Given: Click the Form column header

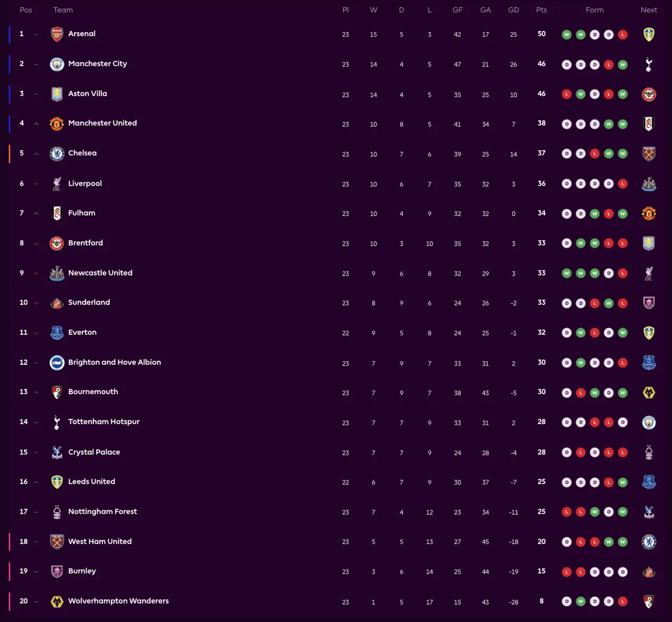Looking at the screenshot, I should tap(594, 10).
